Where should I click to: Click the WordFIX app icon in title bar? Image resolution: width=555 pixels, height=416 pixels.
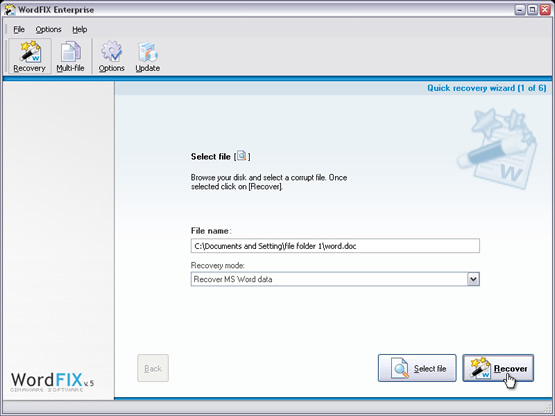tap(9, 10)
